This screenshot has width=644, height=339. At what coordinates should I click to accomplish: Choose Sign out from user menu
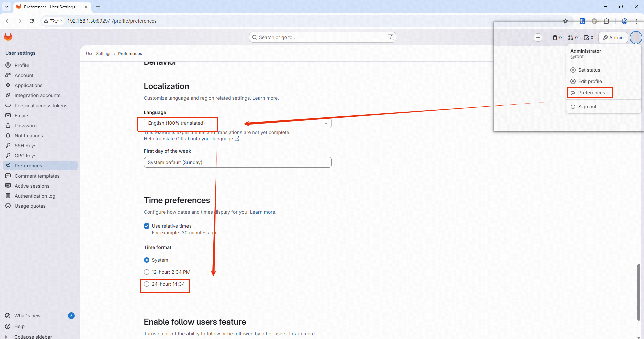tap(603, 107)
